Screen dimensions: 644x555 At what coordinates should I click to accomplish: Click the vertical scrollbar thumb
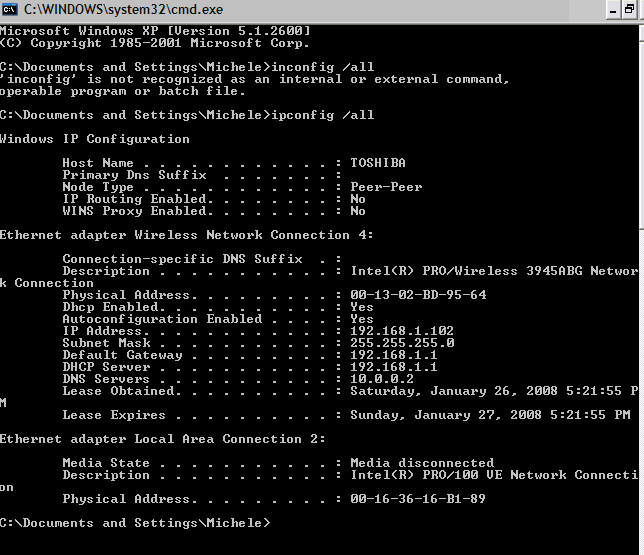pos(642,134)
